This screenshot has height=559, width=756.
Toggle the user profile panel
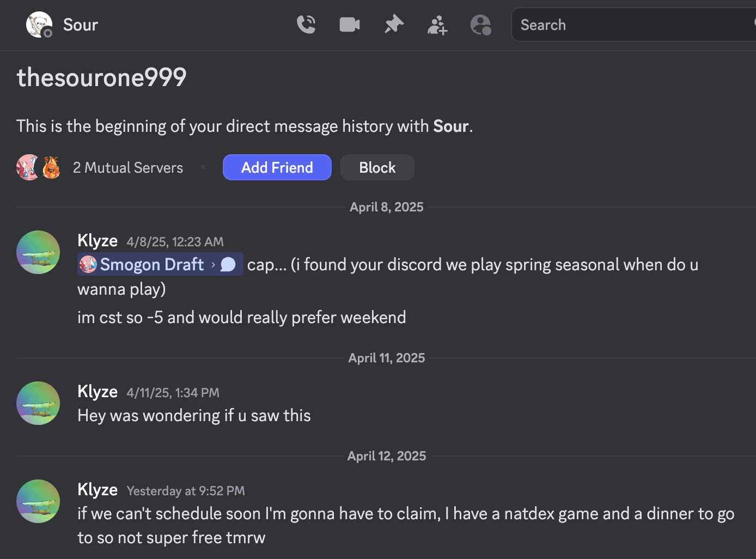pyautogui.click(x=480, y=25)
